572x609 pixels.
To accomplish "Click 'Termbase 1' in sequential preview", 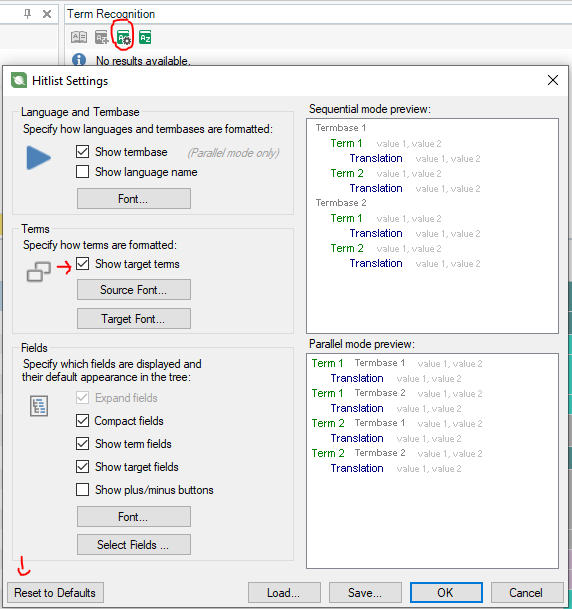I will [341, 128].
